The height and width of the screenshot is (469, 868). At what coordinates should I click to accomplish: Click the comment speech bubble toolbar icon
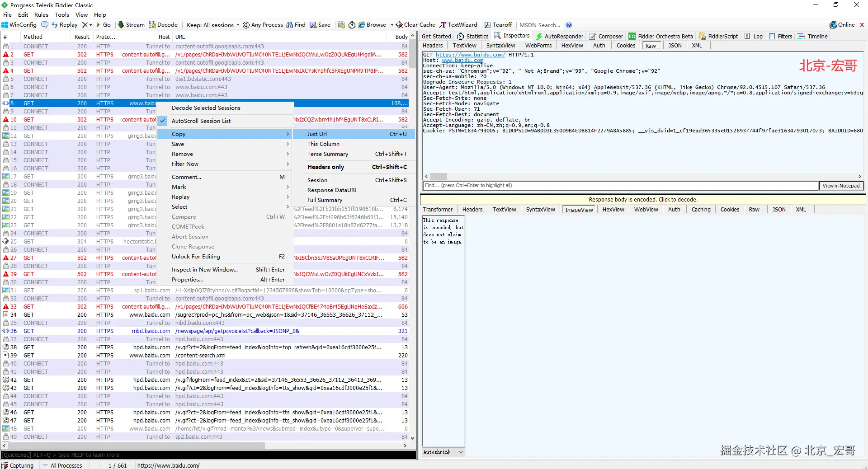click(x=45, y=25)
